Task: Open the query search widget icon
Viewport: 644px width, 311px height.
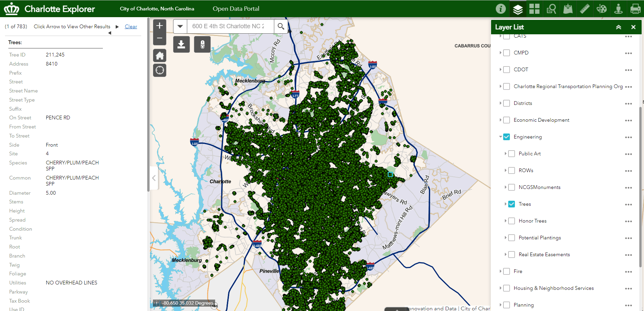Action: pyautogui.click(x=551, y=9)
